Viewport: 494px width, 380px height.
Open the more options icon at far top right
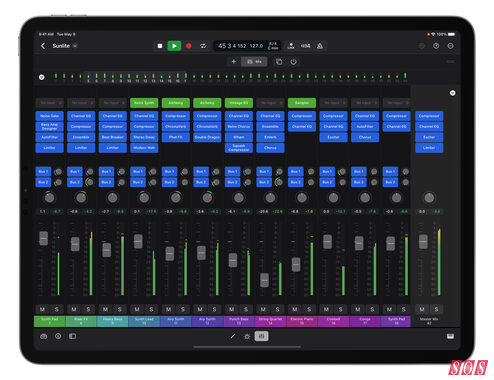pyautogui.click(x=450, y=46)
